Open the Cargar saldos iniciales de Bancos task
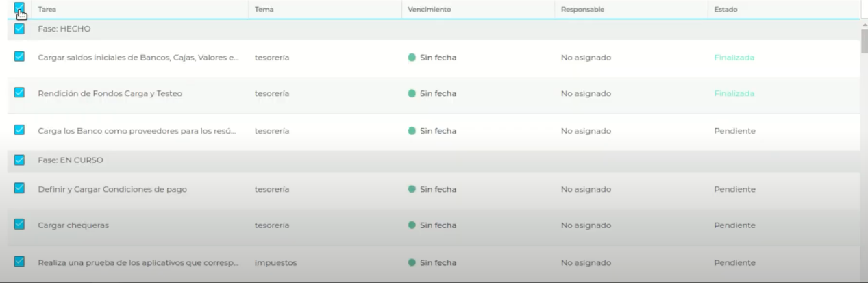The width and height of the screenshot is (868, 283). coord(138,58)
